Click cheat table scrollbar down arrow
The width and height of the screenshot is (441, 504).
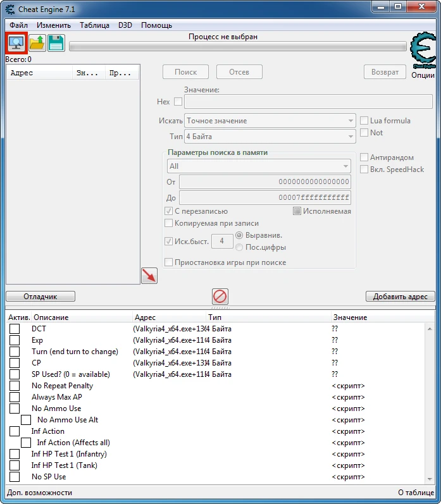430,479
